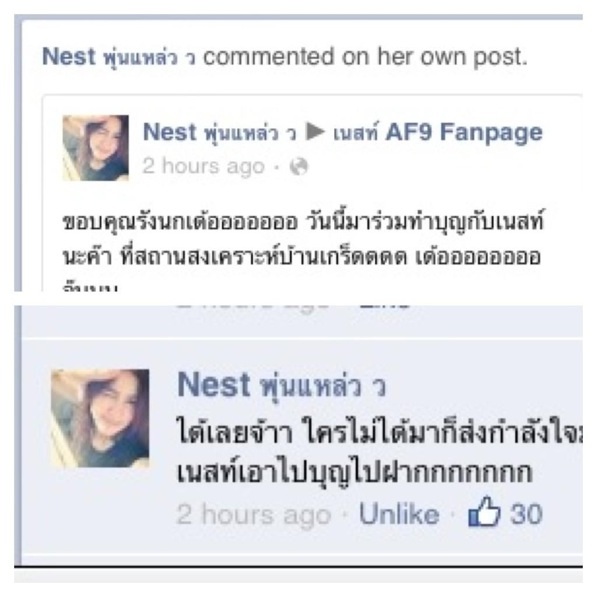Open the post author Nest name link
The height and width of the screenshot is (597, 597).
[x=220, y=132]
